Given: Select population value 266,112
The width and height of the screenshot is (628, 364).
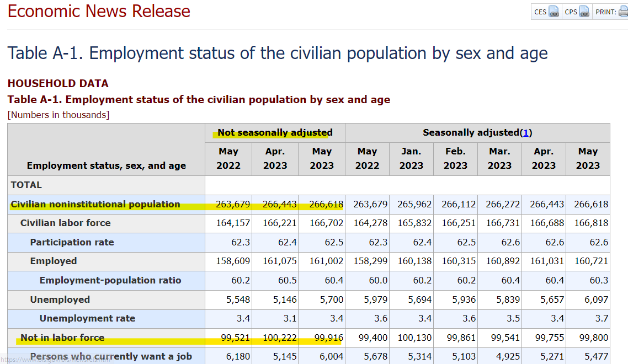Looking at the screenshot, I should (459, 204).
